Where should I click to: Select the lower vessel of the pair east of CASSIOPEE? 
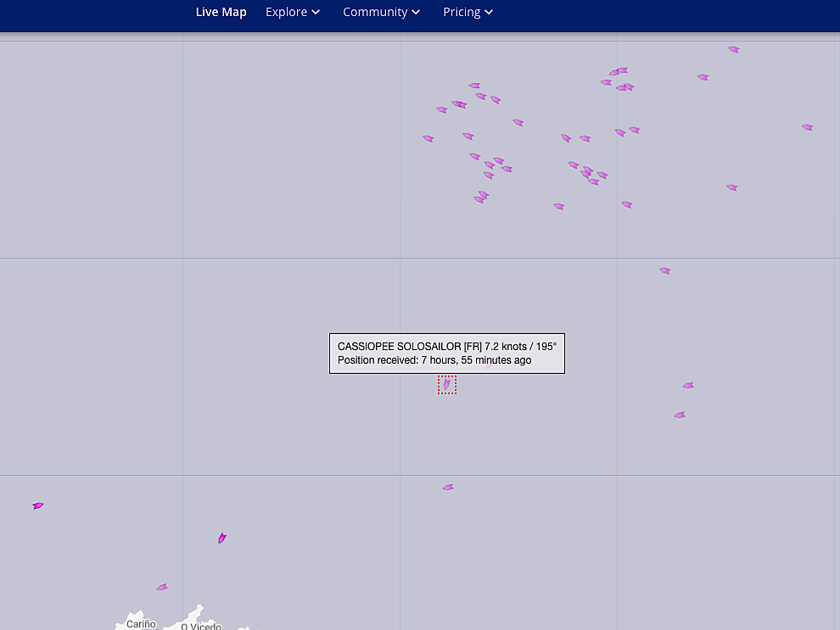point(680,415)
